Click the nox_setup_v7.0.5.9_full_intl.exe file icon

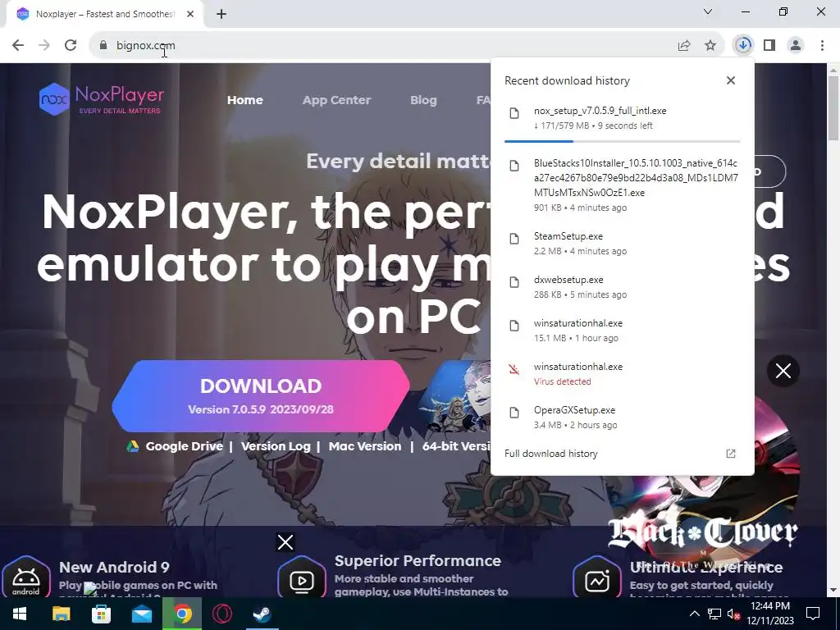pos(514,113)
